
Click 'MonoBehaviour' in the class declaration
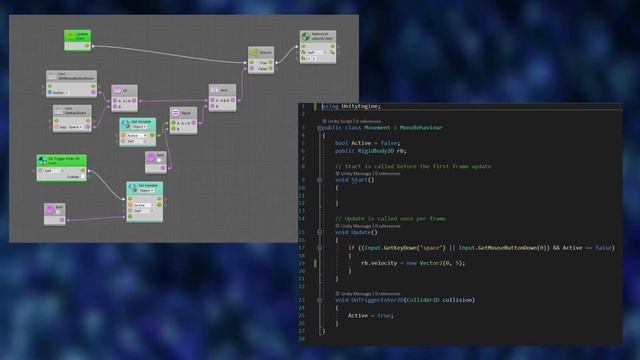[x=421, y=127]
